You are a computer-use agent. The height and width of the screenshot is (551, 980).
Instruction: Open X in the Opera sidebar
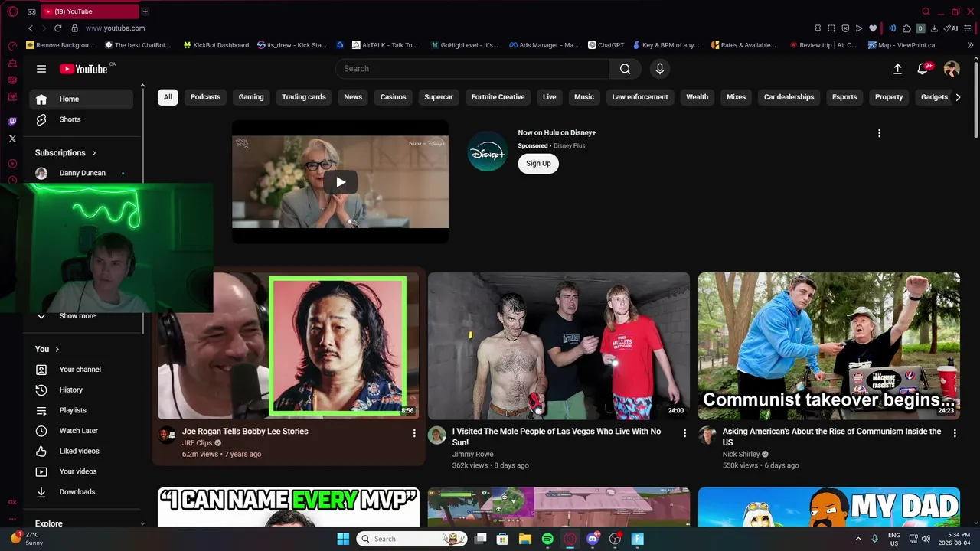coord(12,139)
